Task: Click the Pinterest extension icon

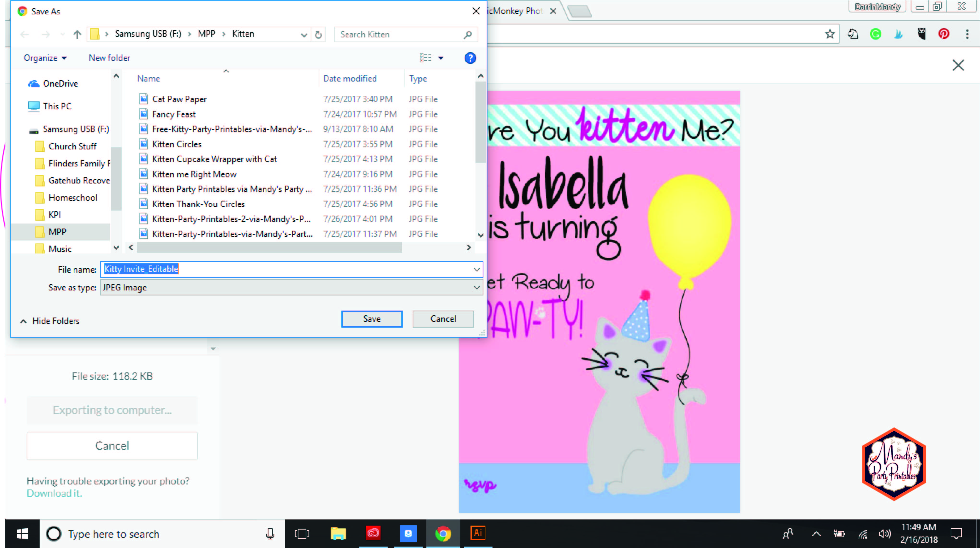Action: 944,34
